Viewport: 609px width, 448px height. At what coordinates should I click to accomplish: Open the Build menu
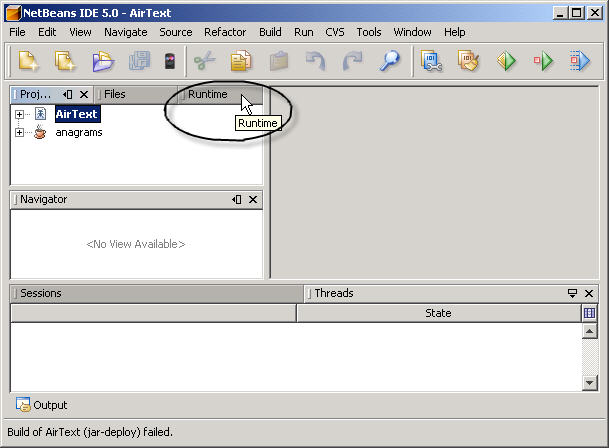270,32
